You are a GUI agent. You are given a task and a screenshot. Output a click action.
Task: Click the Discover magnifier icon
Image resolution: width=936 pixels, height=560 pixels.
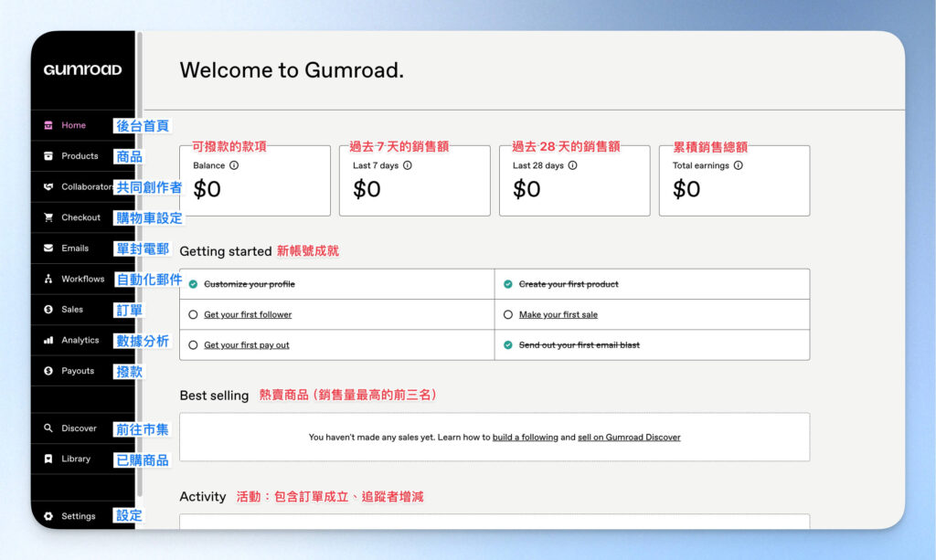click(x=48, y=428)
